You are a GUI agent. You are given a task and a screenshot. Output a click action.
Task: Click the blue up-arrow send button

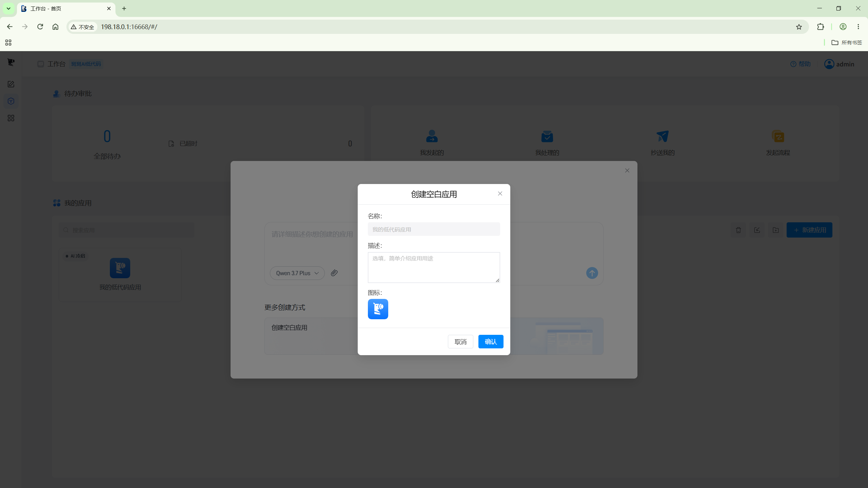pos(592,273)
